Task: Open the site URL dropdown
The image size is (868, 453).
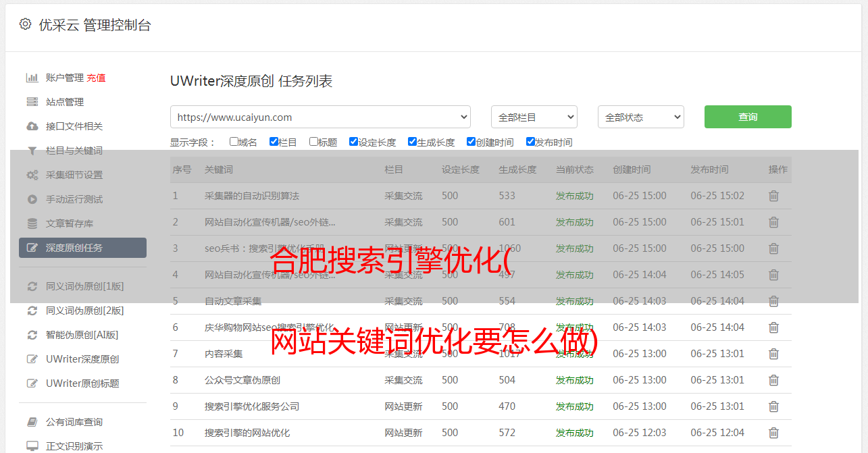Action: (x=320, y=117)
